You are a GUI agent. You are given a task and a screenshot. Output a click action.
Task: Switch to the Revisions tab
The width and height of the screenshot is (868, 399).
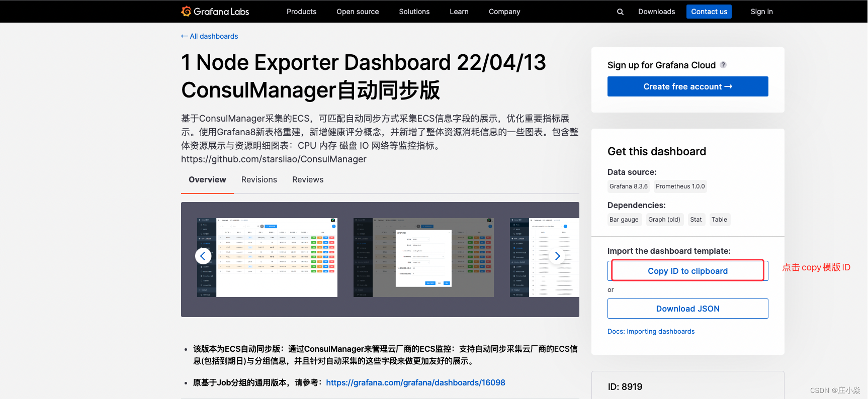point(259,180)
